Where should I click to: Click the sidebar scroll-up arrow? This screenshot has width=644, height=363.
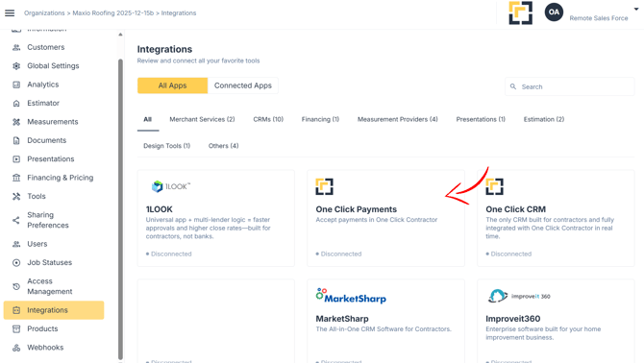(120, 35)
